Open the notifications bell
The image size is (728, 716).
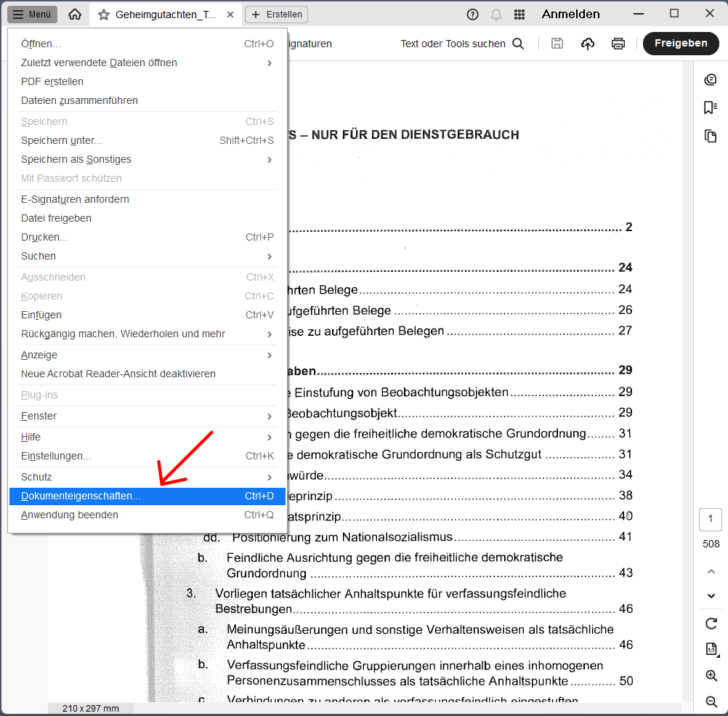[x=496, y=14]
